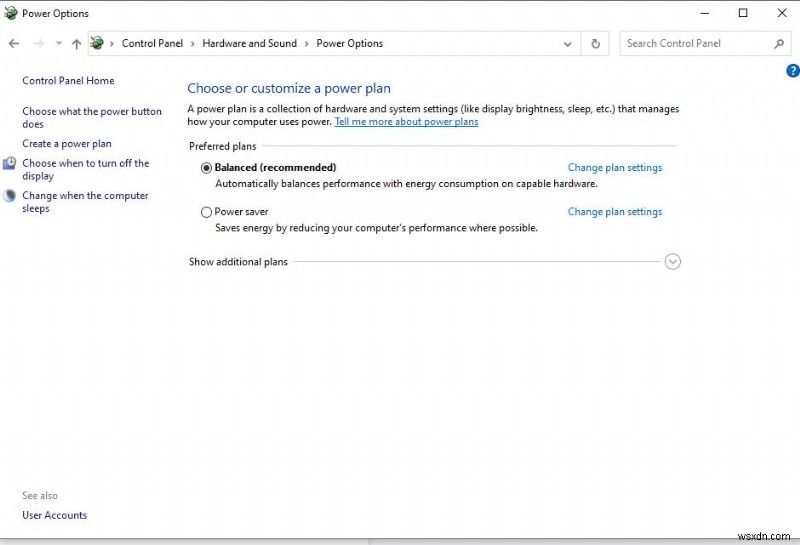
Task: Open User Accounts under See also
Action: (x=55, y=515)
